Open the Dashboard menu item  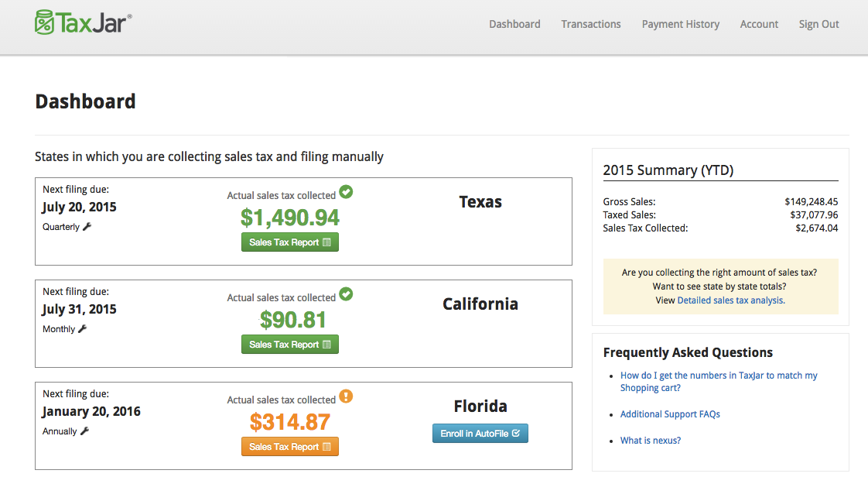coord(514,24)
